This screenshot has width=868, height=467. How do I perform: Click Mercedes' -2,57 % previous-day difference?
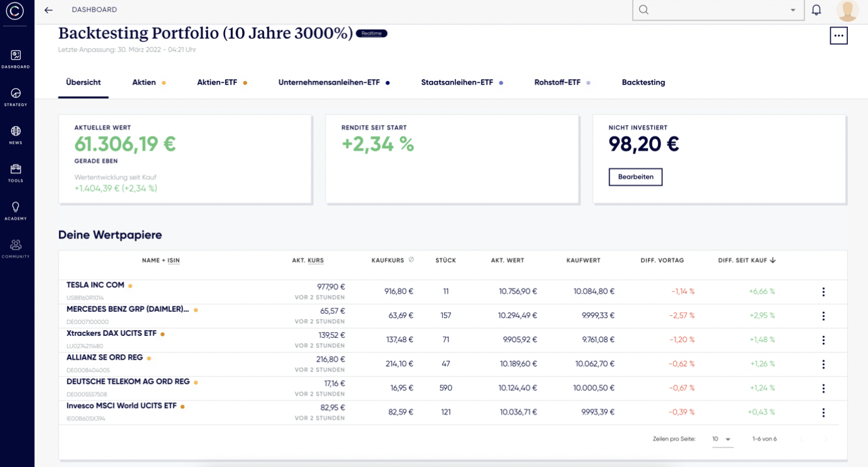click(682, 316)
